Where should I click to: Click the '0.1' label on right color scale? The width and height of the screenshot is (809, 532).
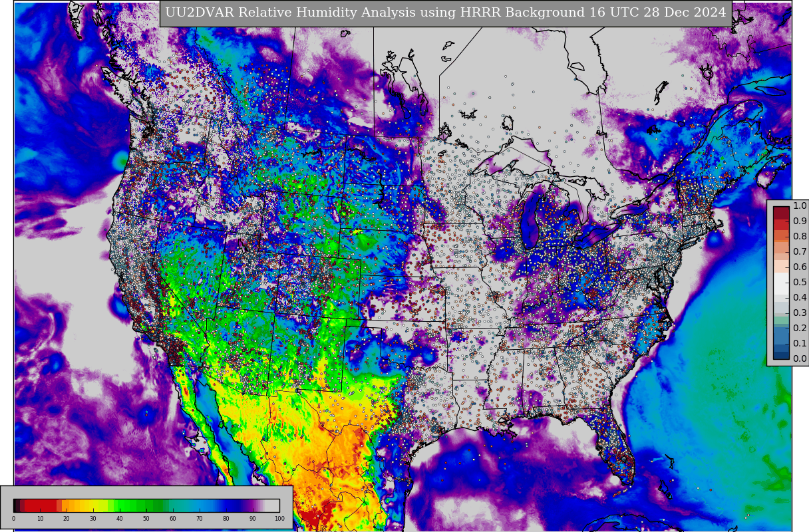click(x=800, y=344)
